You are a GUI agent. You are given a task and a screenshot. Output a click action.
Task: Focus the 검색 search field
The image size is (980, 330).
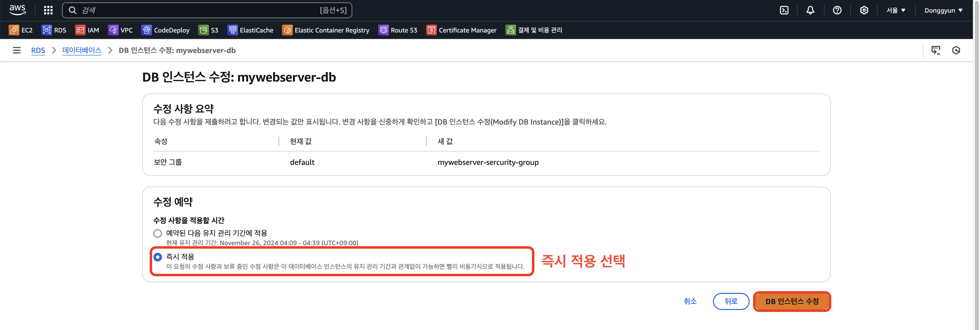click(x=207, y=10)
